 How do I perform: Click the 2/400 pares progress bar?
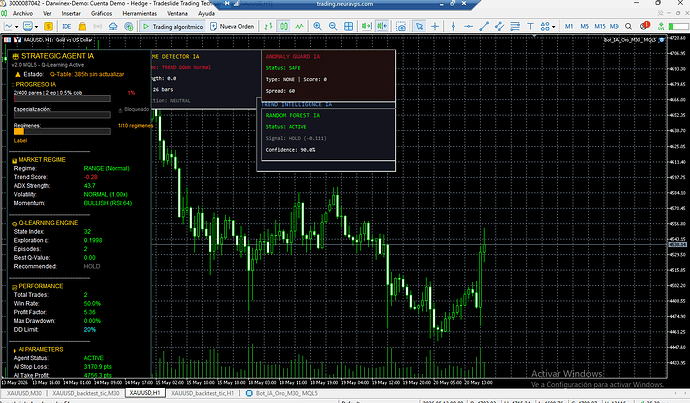[x=62, y=99]
